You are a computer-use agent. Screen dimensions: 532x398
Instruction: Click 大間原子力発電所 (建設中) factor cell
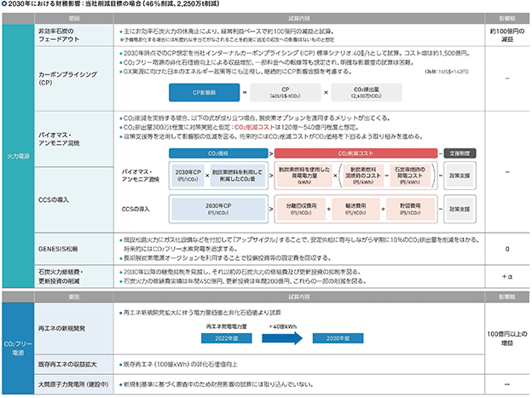tap(74, 384)
